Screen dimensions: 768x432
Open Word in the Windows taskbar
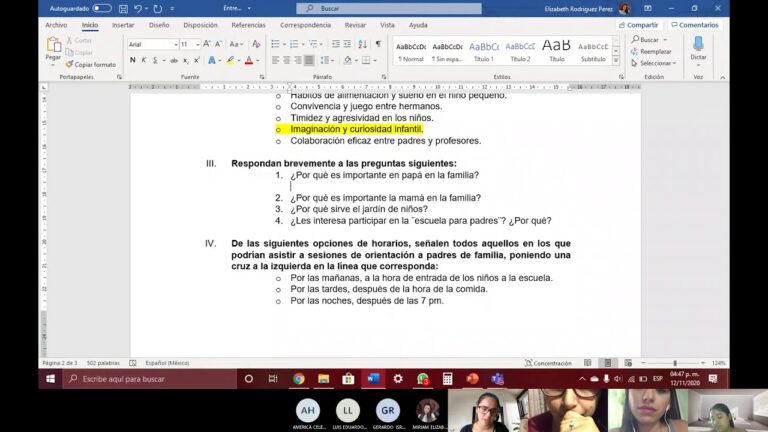pos(373,379)
